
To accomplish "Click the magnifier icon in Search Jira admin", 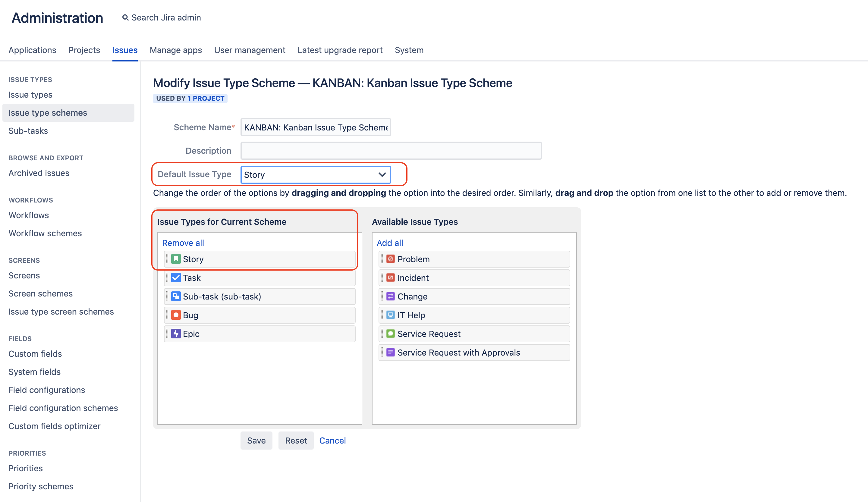I will point(125,17).
